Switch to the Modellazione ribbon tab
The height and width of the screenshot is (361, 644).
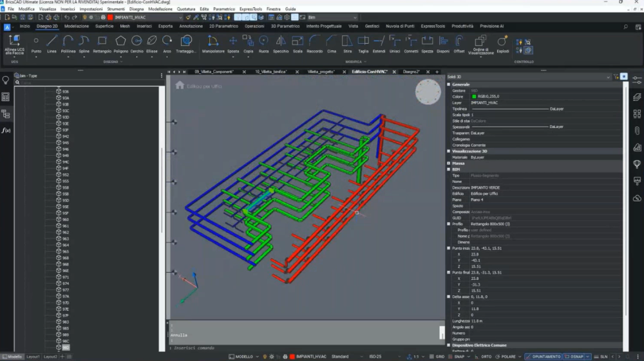tap(77, 26)
